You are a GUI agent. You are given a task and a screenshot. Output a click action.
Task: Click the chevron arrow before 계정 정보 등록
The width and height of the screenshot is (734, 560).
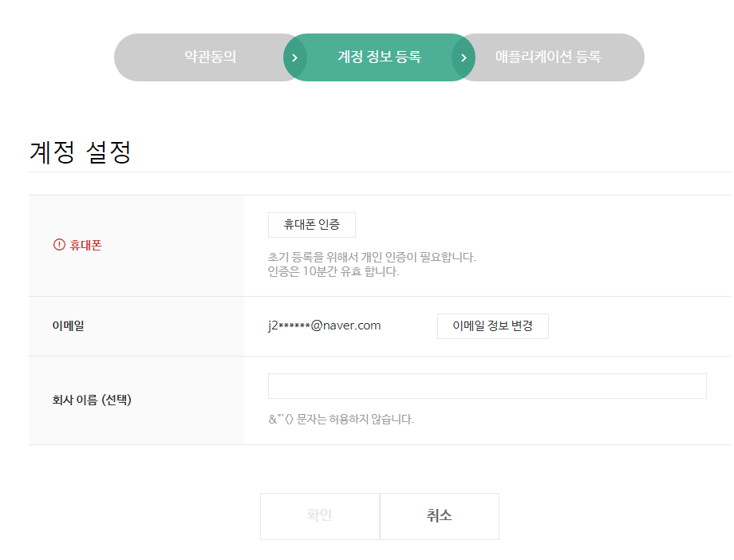294,57
